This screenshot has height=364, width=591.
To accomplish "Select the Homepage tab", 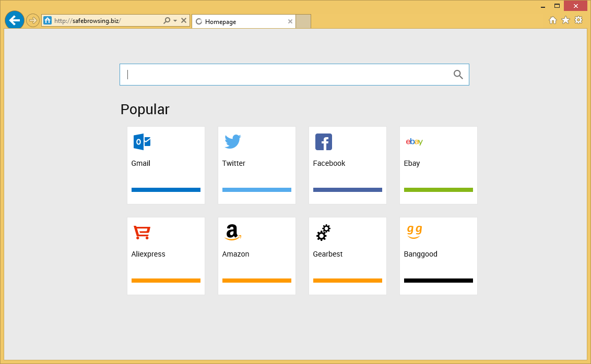I will point(243,21).
